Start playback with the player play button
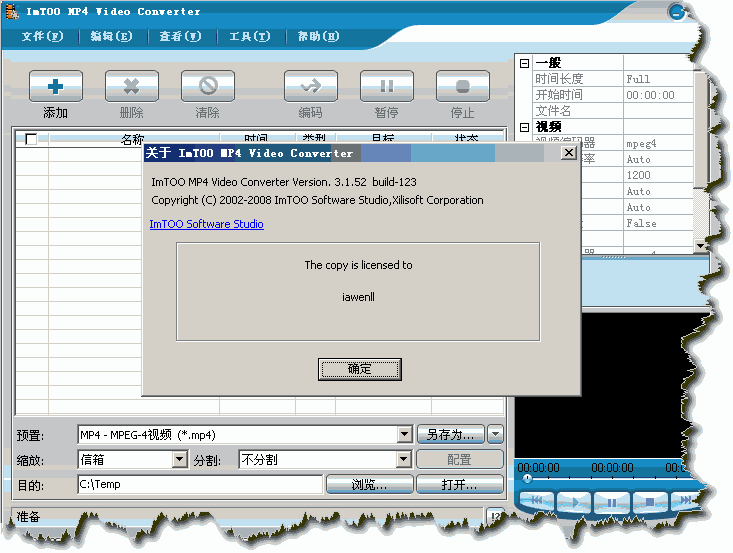The height and width of the screenshot is (553, 733). point(574,502)
